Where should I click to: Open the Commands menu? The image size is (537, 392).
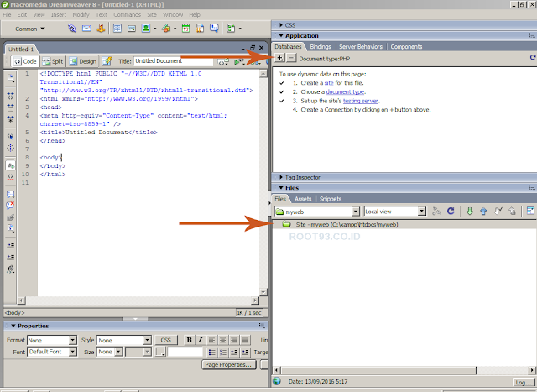point(127,15)
